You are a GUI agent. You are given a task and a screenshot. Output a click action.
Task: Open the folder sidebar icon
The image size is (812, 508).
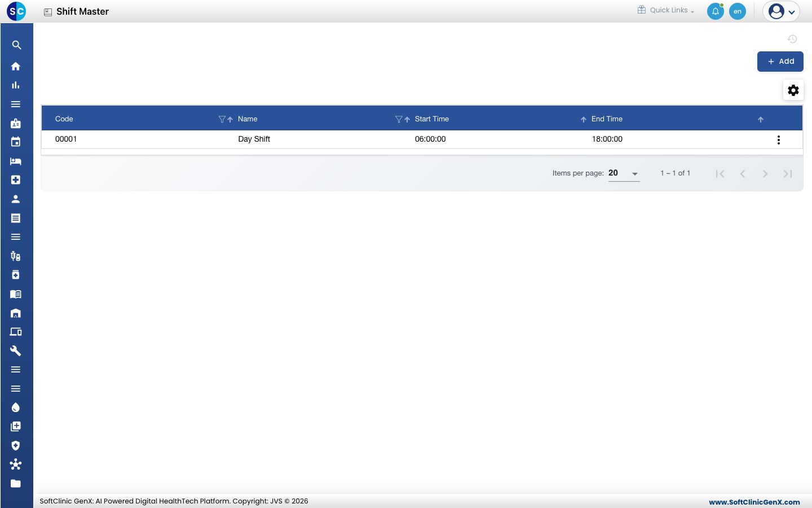(x=16, y=484)
